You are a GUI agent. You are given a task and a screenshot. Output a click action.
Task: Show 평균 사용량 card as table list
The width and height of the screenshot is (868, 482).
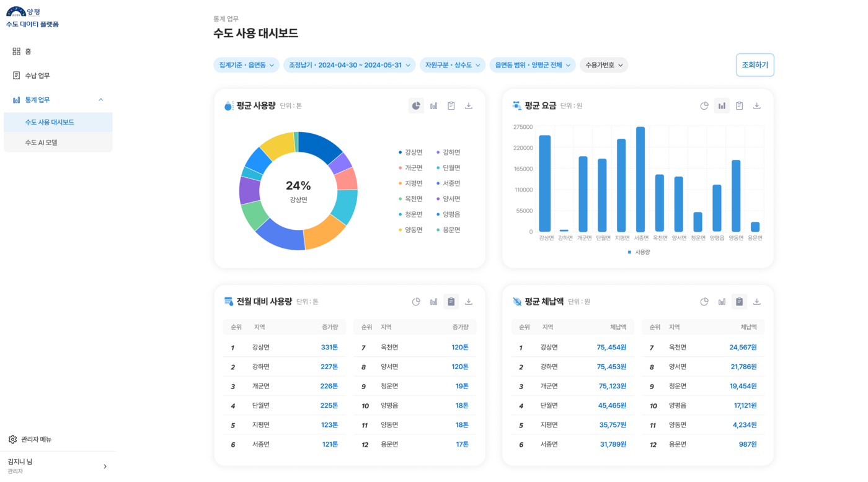pyautogui.click(x=451, y=106)
